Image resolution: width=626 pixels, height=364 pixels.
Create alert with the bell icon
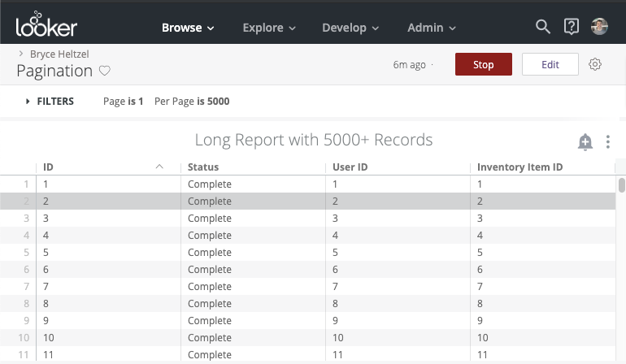[x=585, y=142]
